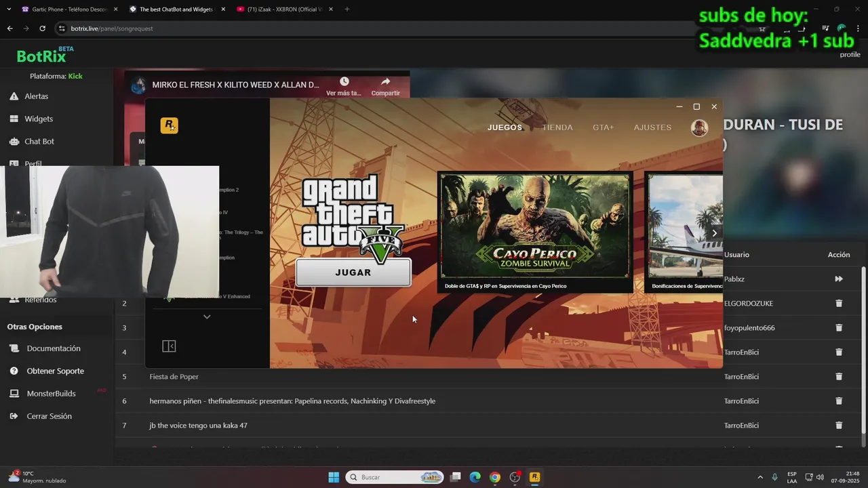
Task: Click the JUGAR button for GTA V
Action: (353, 272)
